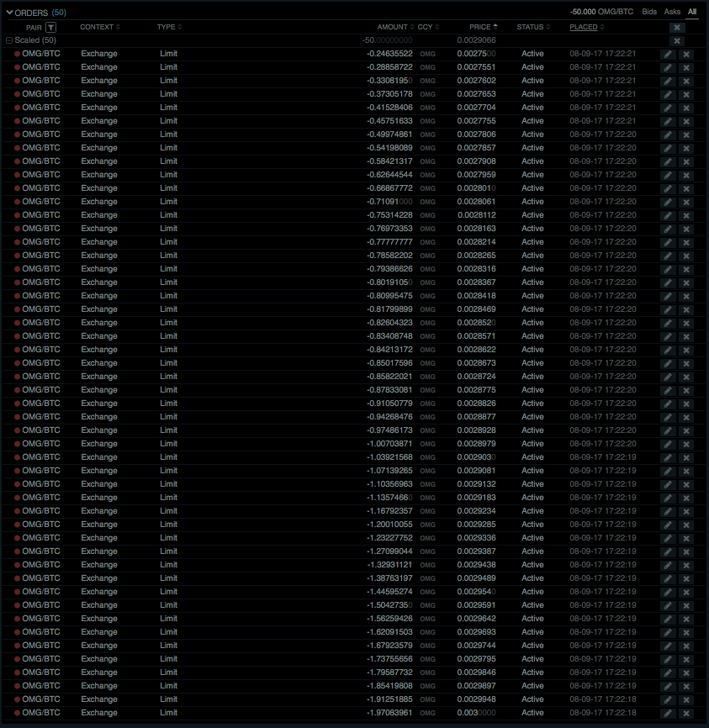Edit order priced 0.0027551
Screen dimensions: 709x728
(x=667, y=68)
